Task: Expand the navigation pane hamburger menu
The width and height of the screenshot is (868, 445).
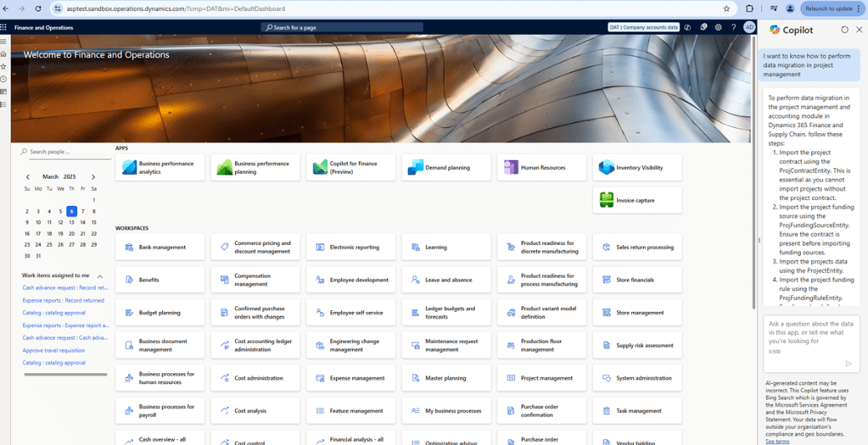Action: (x=4, y=41)
